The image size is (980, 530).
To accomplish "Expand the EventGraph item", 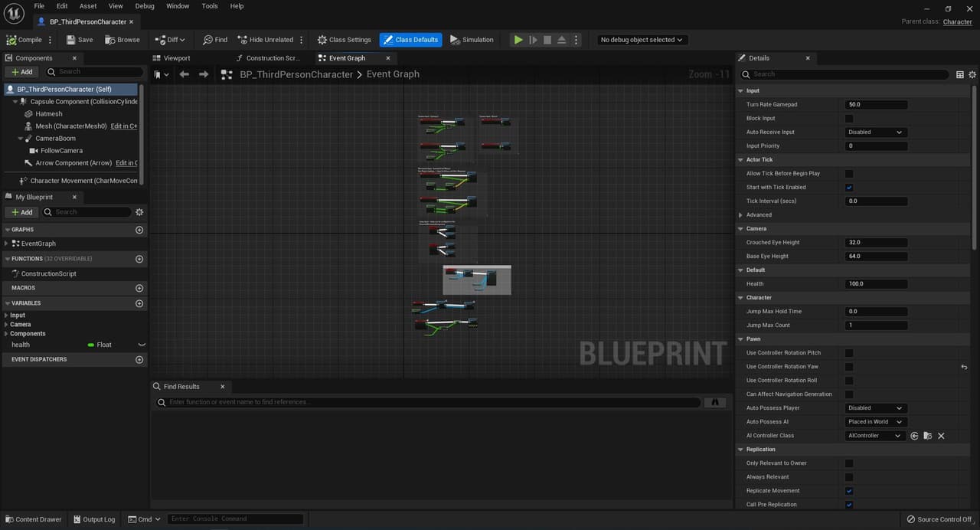I will pyautogui.click(x=7, y=244).
